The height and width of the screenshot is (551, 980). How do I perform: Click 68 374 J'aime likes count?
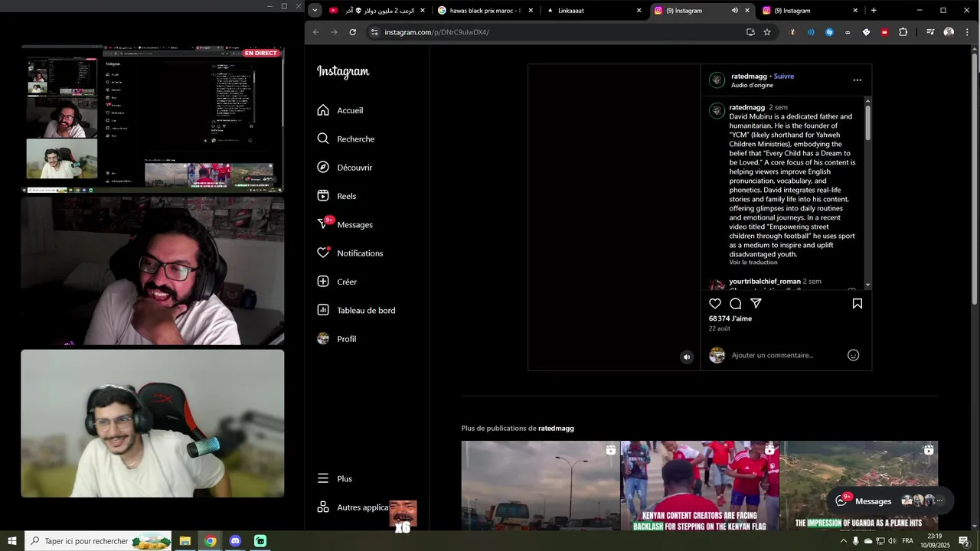pyautogui.click(x=730, y=319)
